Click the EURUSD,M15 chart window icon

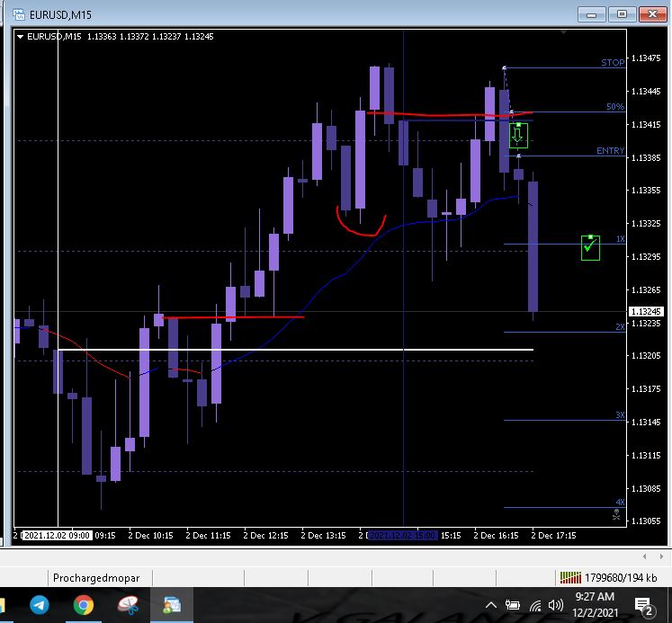click(18, 14)
